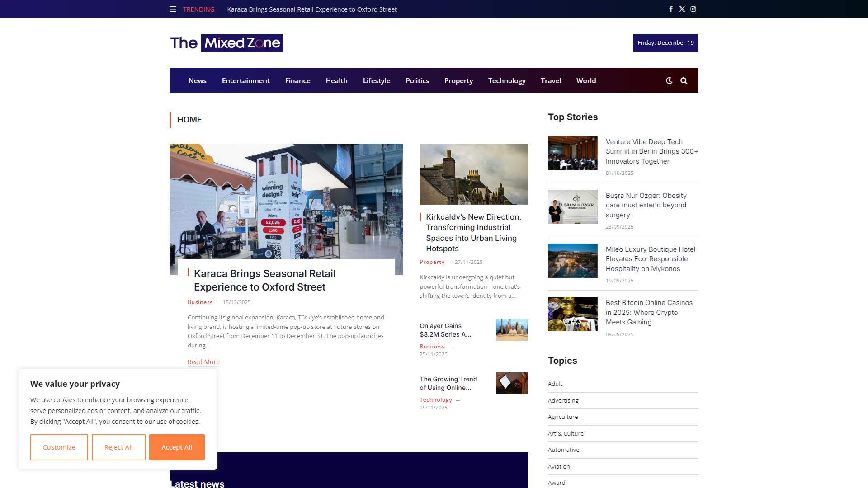Select the Agriculture topic link

(562, 417)
